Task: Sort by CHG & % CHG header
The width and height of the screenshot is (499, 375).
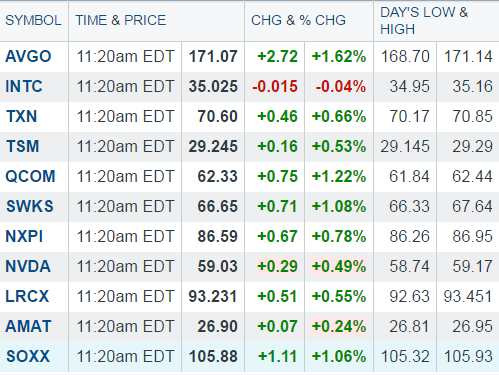Action: [x=298, y=20]
